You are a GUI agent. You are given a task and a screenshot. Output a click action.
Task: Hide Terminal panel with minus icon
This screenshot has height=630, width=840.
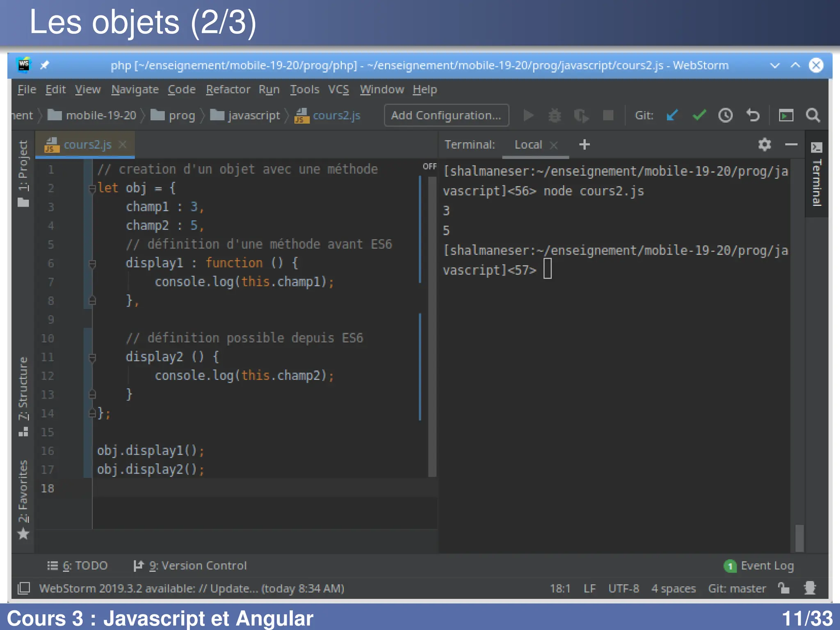click(791, 144)
